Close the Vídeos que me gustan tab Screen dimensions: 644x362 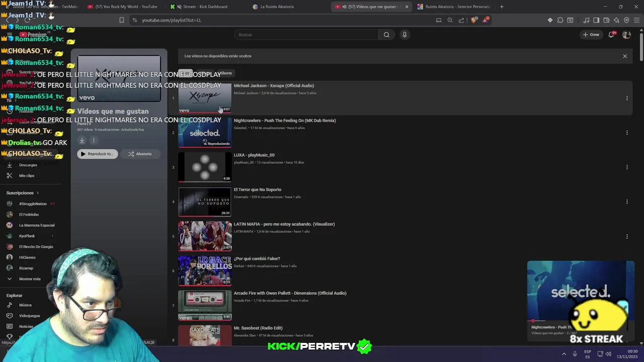click(407, 7)
